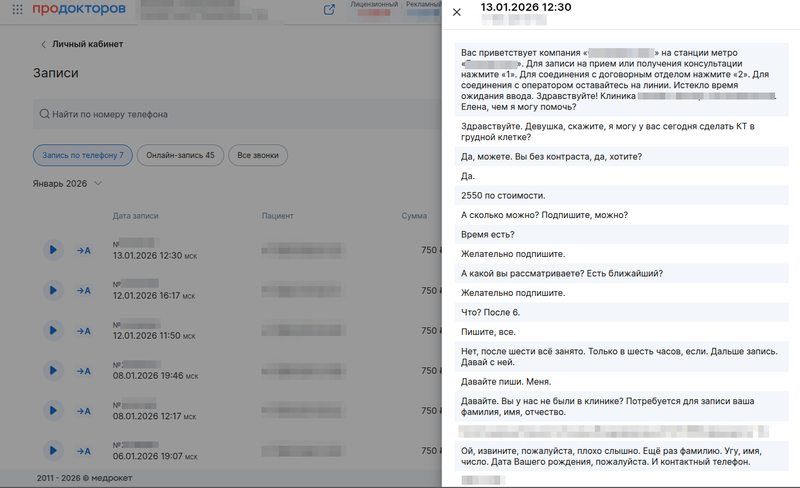The height and width of the screenshot is (488, 800).
Task: Open transcript icon for 13.01.2026 12:30 call
Action: point(84,250)
